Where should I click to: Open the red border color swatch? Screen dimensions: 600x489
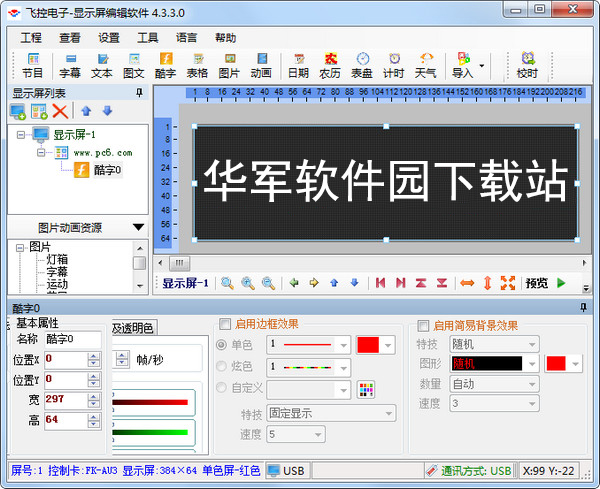(x=375, y=345)
